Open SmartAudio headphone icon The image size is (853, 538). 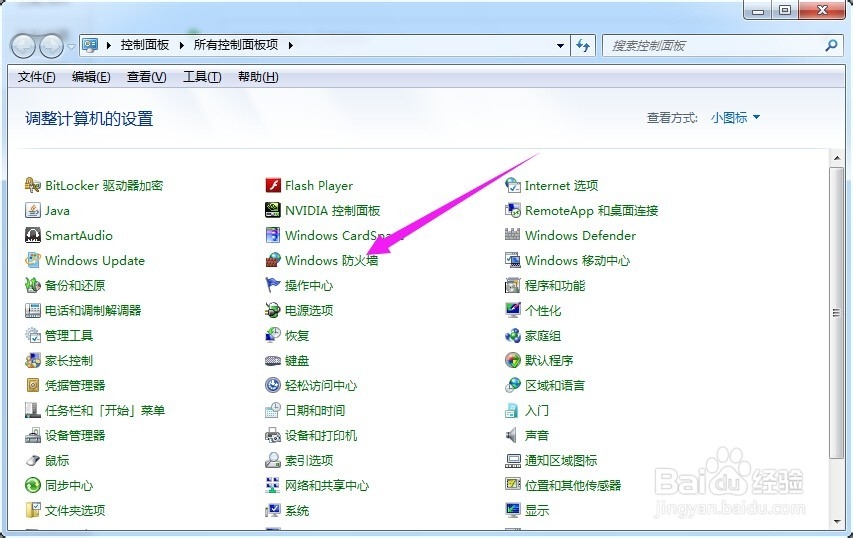(x=33, y=236)
